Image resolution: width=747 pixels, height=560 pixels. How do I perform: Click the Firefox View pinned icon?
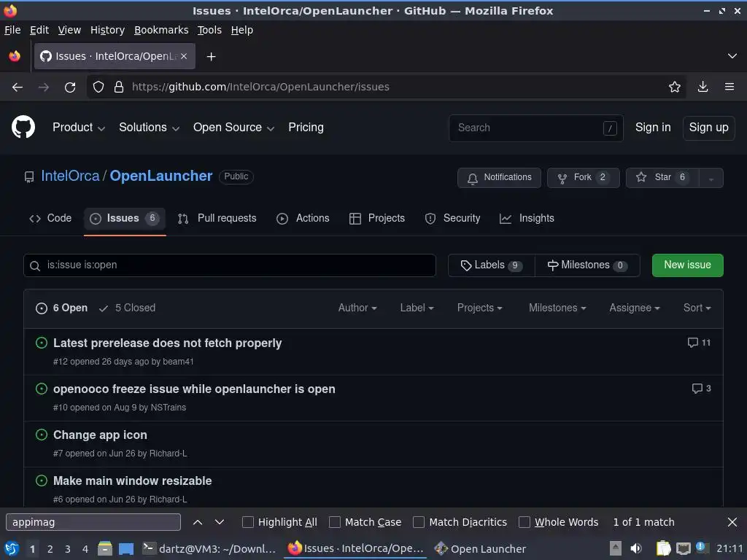pyautogui.click(x=15, y=56)
